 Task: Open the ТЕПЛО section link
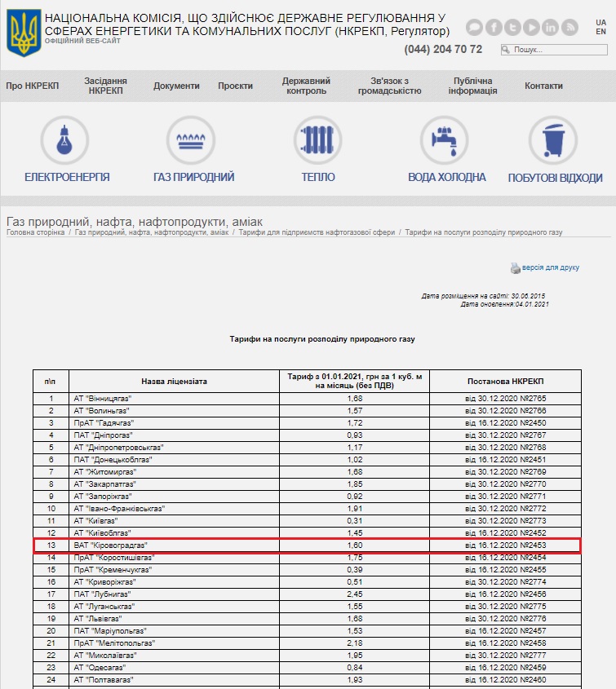click(x=318, y=177)
